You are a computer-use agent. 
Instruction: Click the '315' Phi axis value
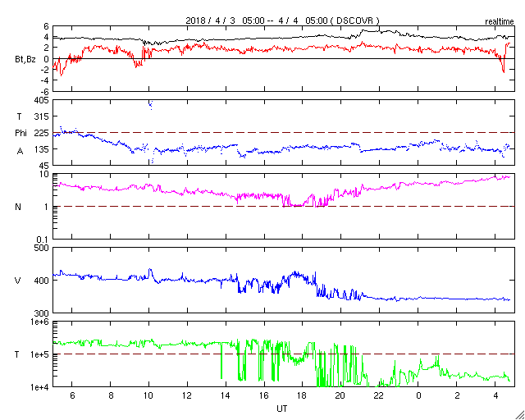42,116
